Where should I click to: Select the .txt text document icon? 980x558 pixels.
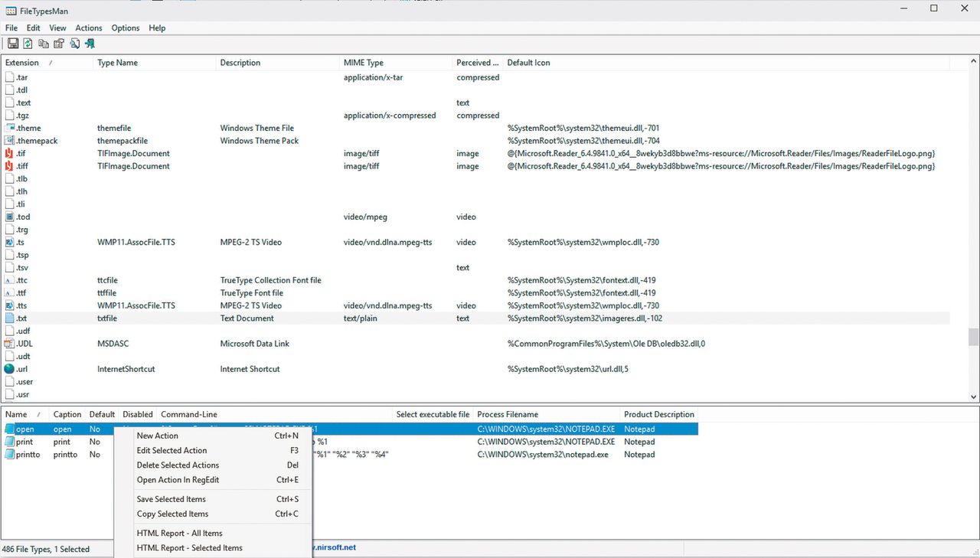click(10, 318)
